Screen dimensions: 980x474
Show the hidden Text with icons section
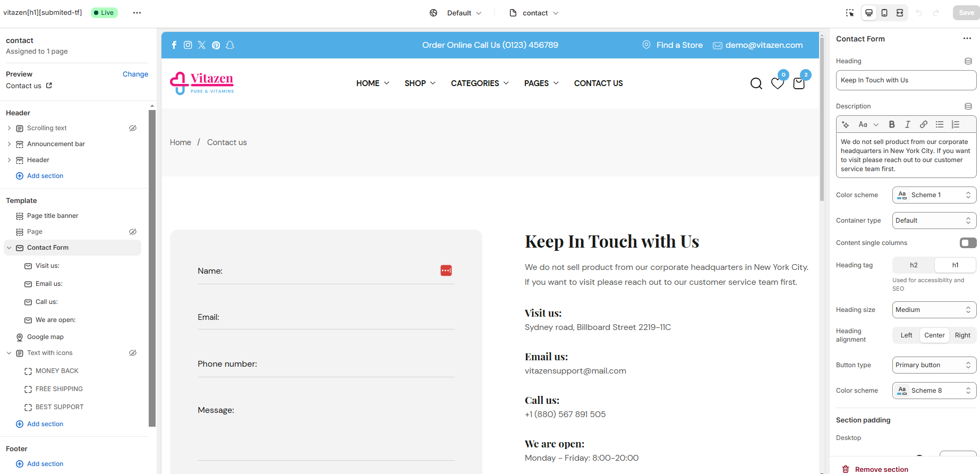[133, 353]
